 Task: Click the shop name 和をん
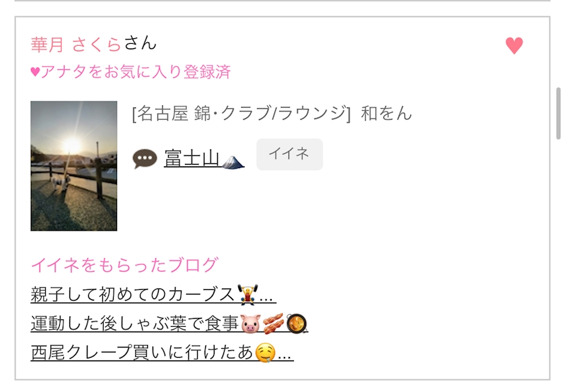386,113
